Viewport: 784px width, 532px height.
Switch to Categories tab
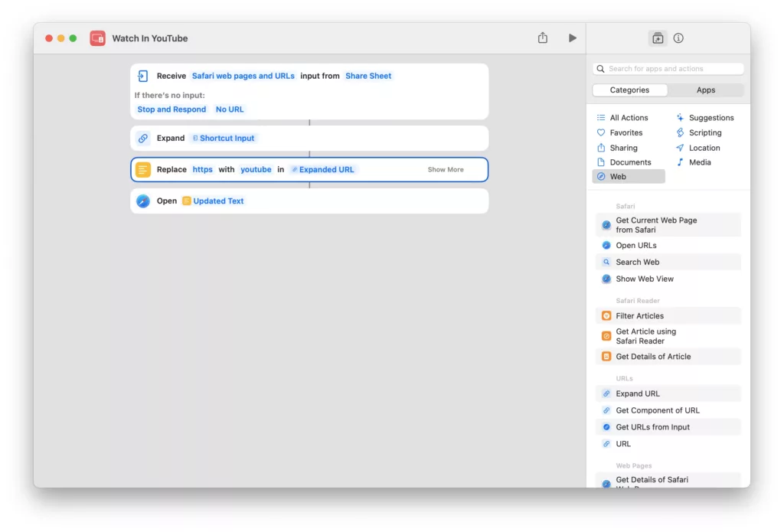(629, 90)
